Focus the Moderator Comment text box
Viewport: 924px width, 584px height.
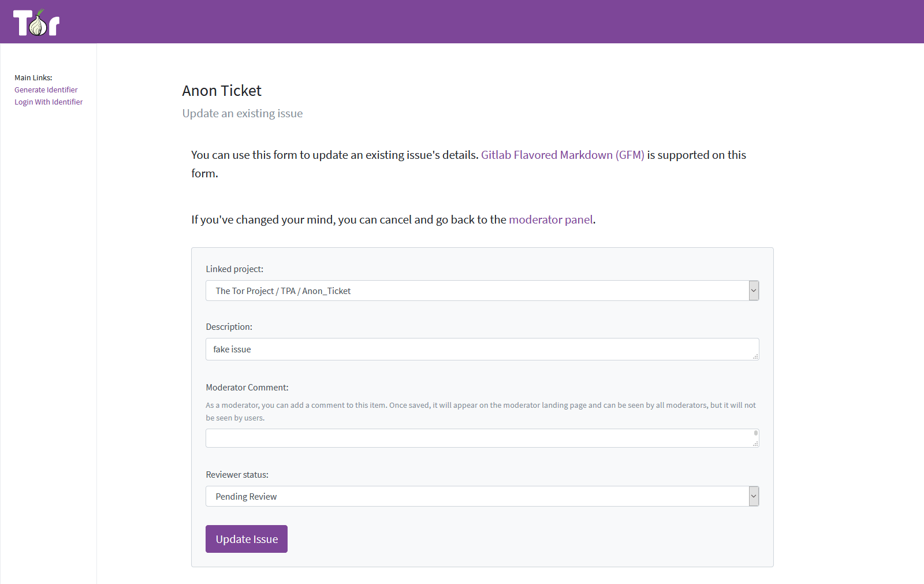pyautogui.click(x=482, y=438)
